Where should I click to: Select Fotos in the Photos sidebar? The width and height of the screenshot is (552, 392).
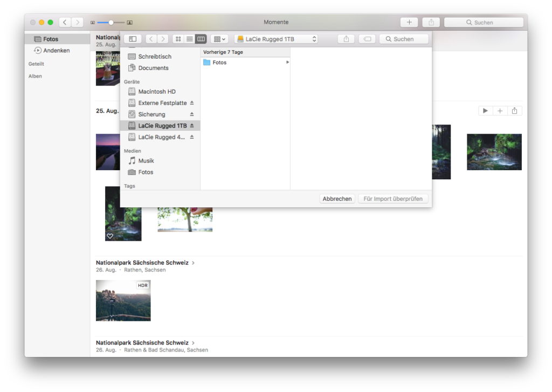tap(57, 39)
